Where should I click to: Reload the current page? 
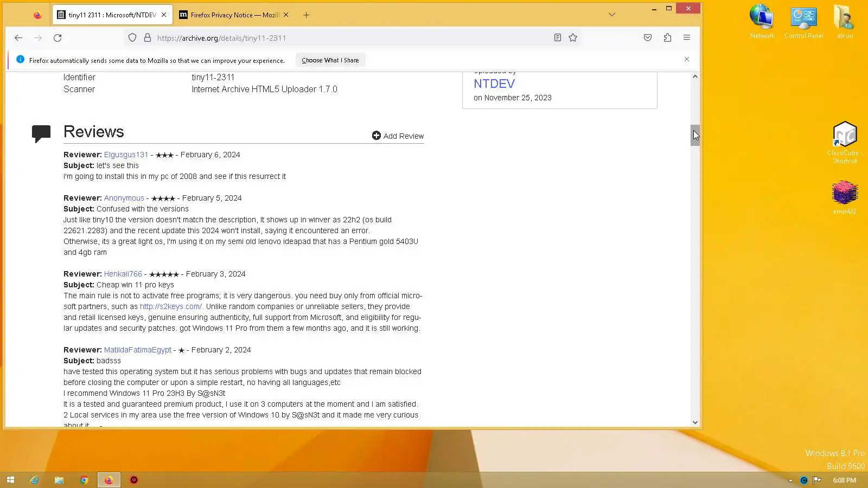(58, 38)
